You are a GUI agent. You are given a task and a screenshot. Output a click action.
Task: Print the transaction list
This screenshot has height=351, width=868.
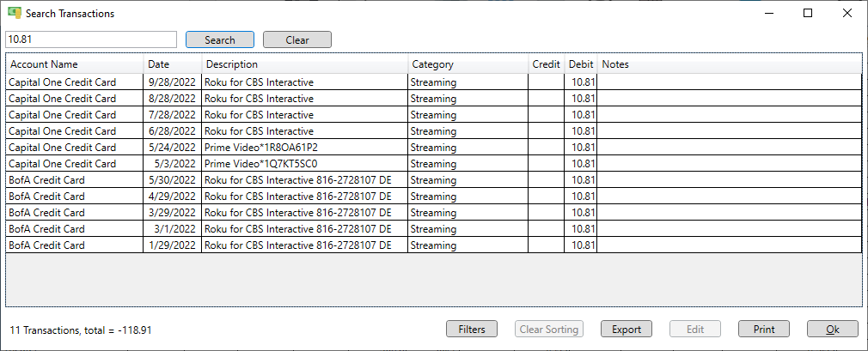pos(764,330)
